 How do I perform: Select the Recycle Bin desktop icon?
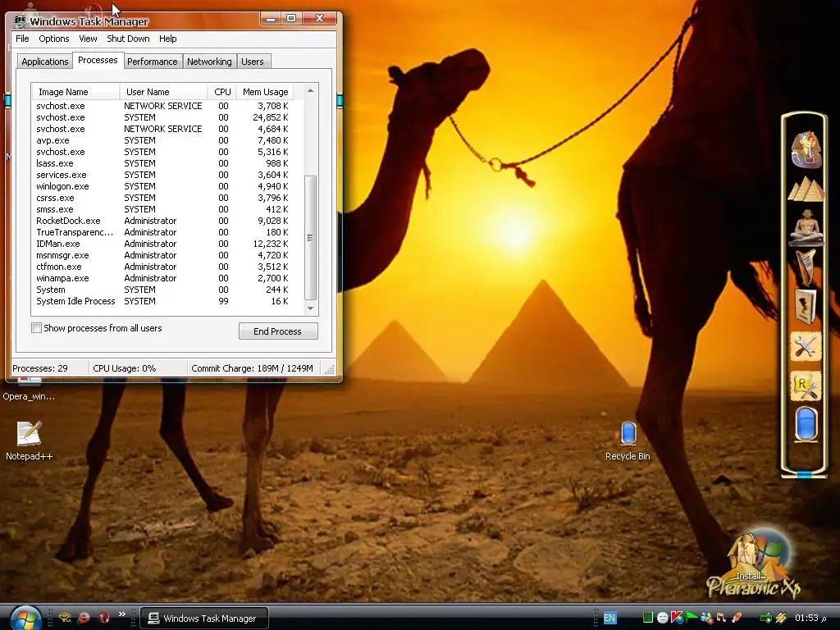628,441
